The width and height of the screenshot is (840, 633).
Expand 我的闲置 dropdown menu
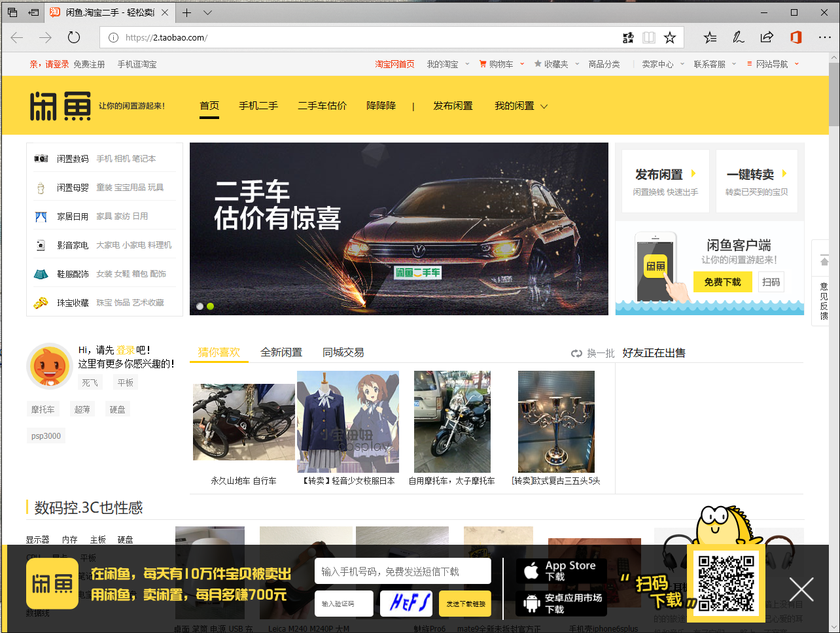pos(521,106)
